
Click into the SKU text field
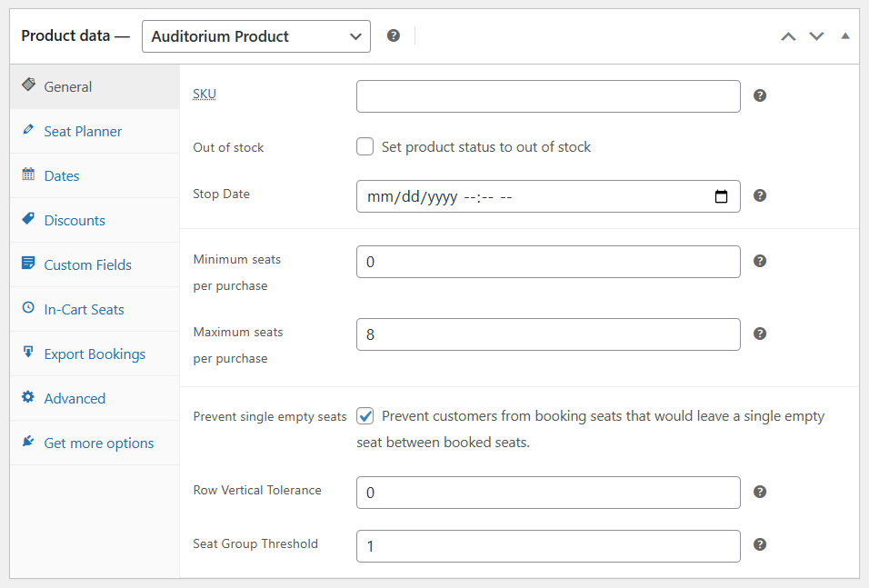click(x=548, y=96)
